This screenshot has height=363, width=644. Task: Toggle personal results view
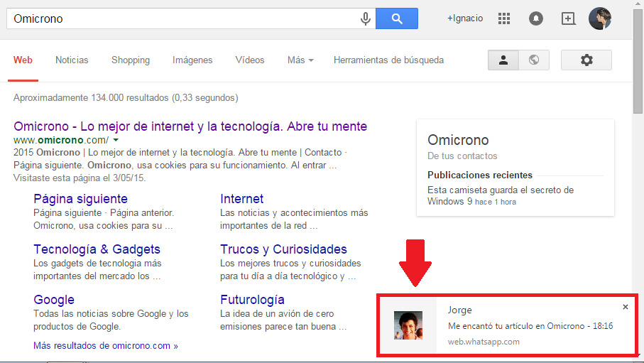503,60
